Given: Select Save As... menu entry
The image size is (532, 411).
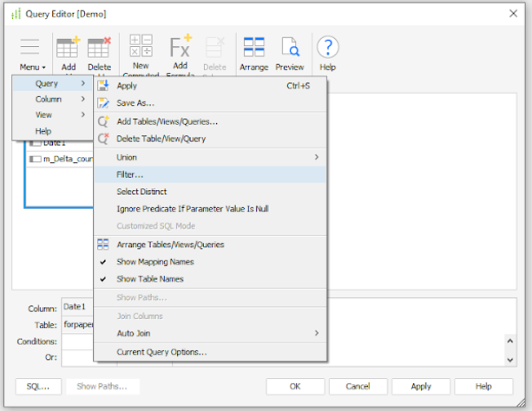Looking at the screenshot, I should [x=135, y=103].
